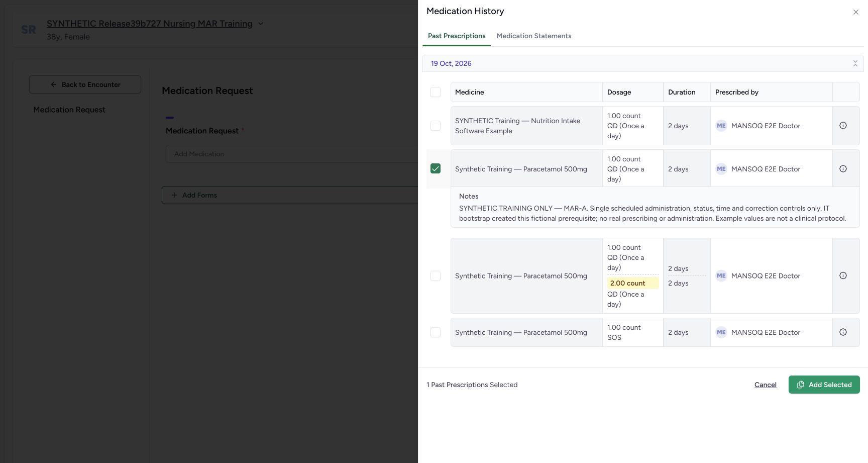Check the Nutrition Intake Software Example prescription
The width and height of the screenshot is (868, 463).
point(436,126)
